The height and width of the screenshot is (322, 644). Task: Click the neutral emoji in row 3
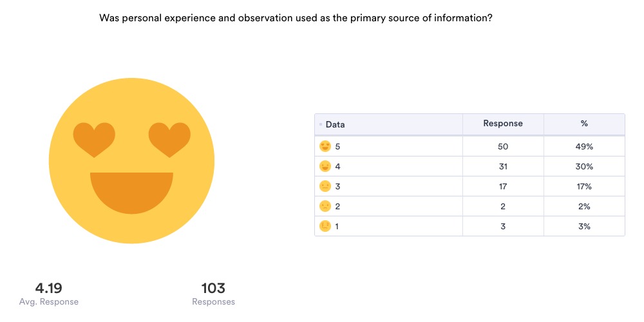coord(325,186)
